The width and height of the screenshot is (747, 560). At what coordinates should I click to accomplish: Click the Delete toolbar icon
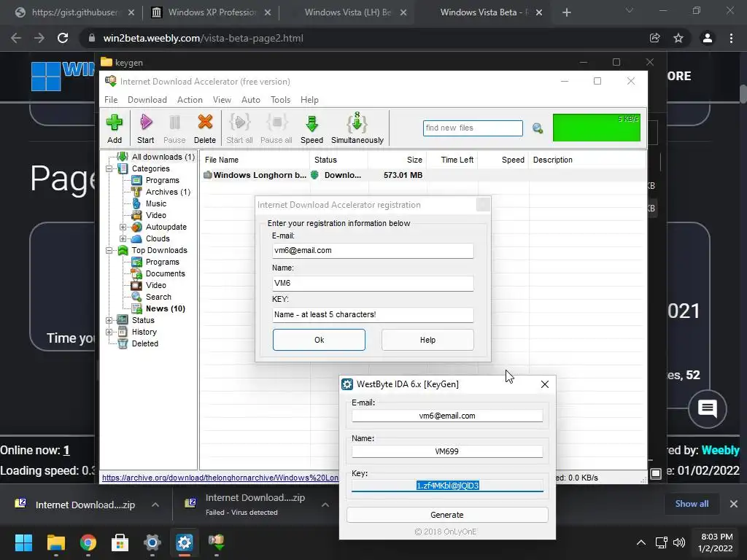point(205,128)
